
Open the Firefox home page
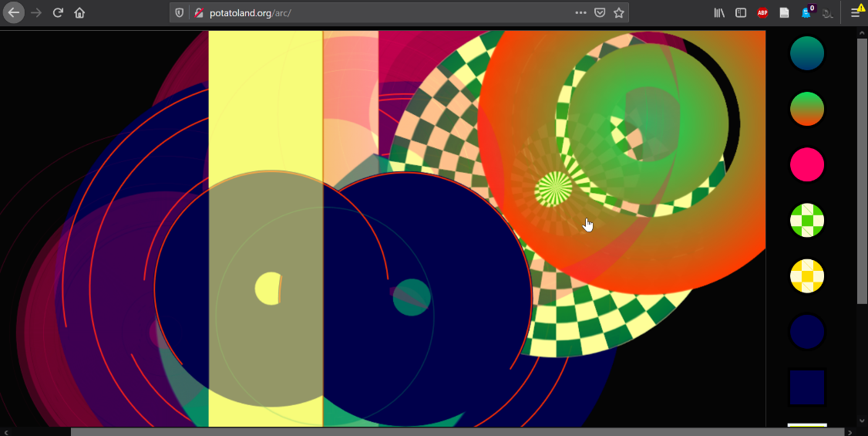(79, 12)
